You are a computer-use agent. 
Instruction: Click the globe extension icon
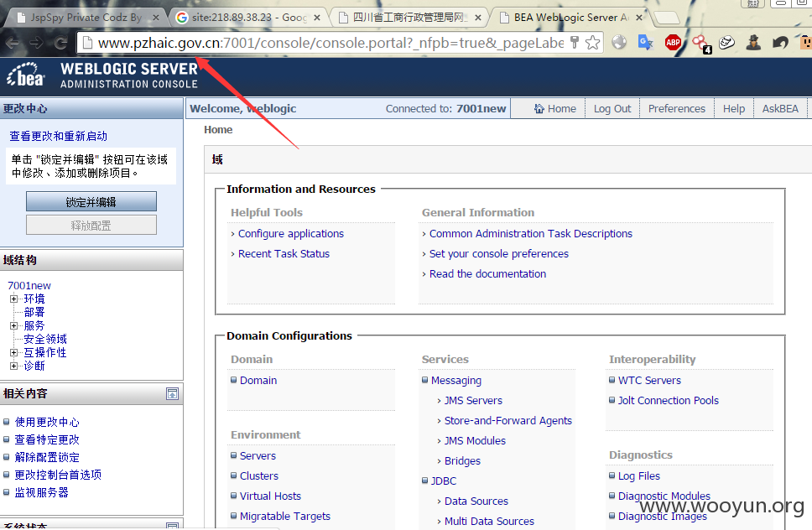coord(619,43)
